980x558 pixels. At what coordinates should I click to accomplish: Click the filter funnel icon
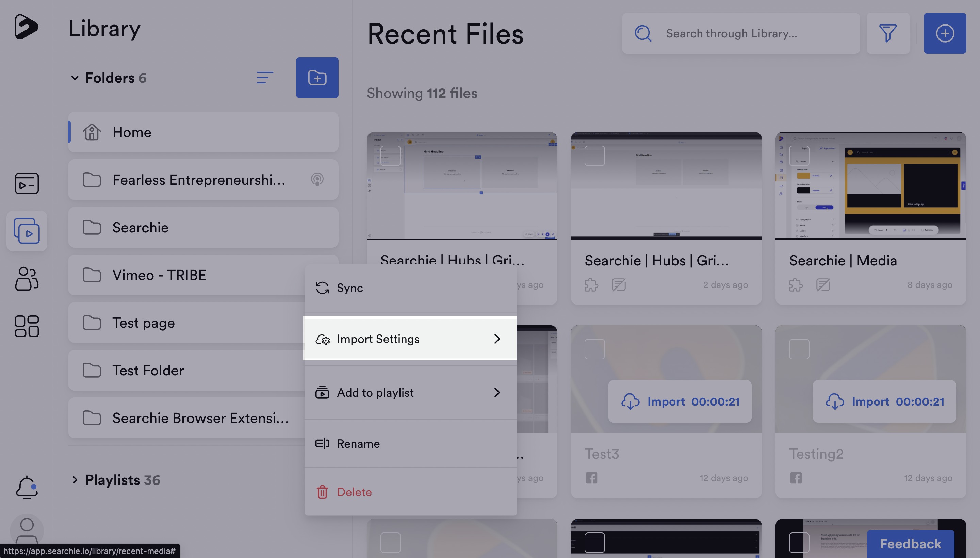(x=888, y=33)
